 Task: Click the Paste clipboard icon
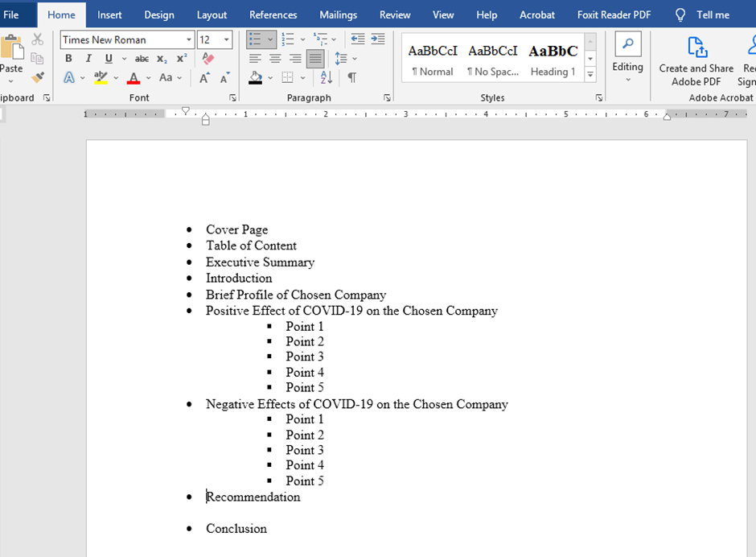pyautogui.click(x=11, y=47)
